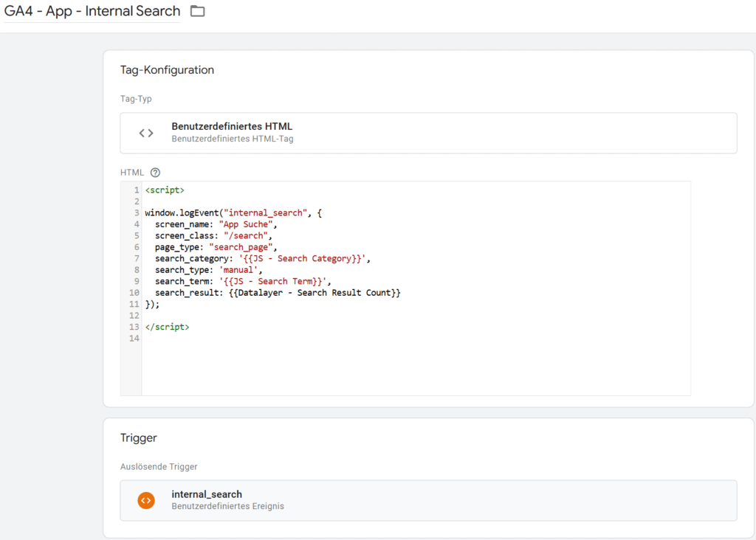The width and height of the screenshot is (756, 540).
Task: Click the Trigger section heading
Action: (139, 437)
